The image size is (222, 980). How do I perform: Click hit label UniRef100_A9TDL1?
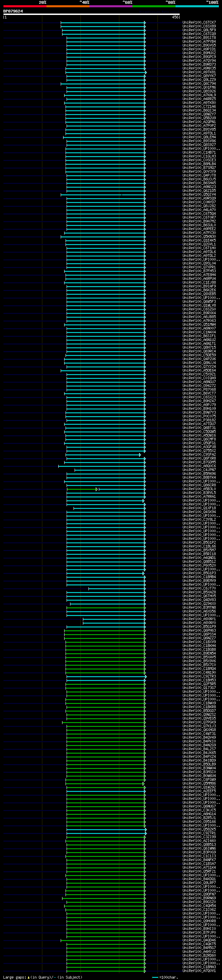click(199, 133)
